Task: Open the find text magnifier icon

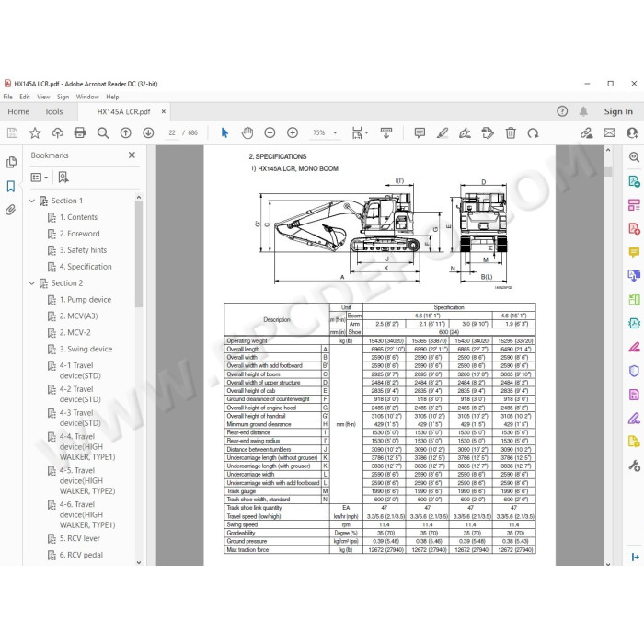Action: click(x=103, y=132)
